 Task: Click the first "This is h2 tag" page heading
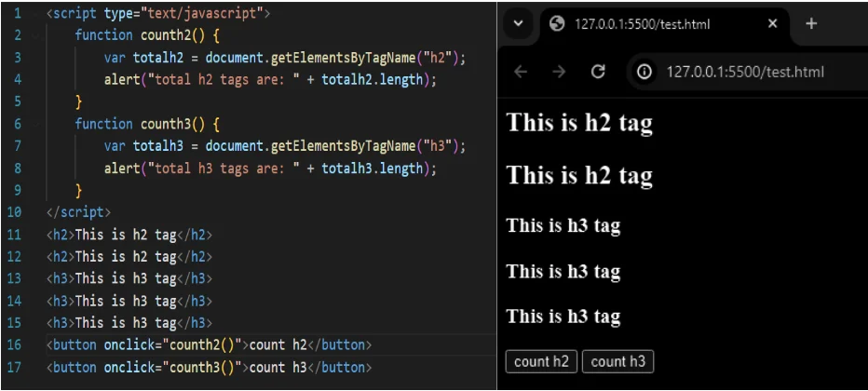[x=579, y=123]
